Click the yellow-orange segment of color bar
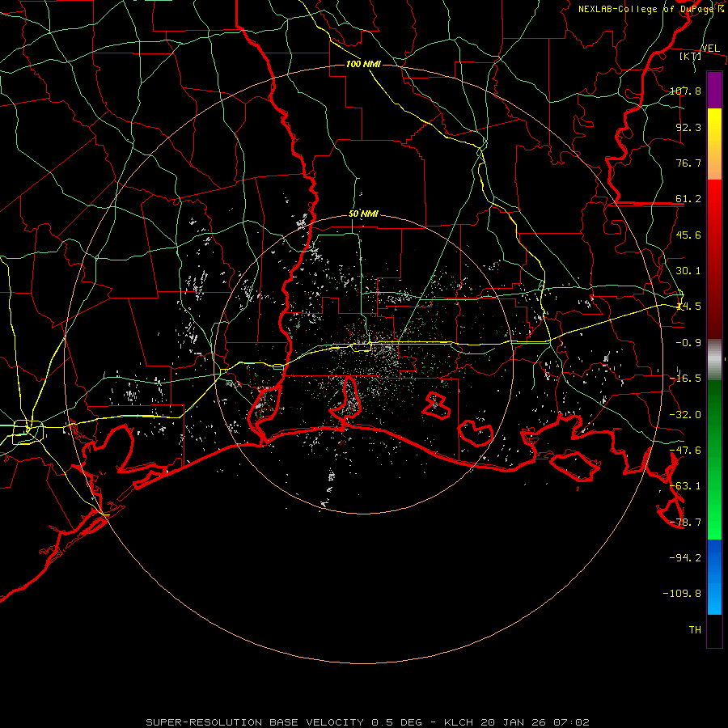The height and width of the screenshot is (728, 728). coord(714,144)
